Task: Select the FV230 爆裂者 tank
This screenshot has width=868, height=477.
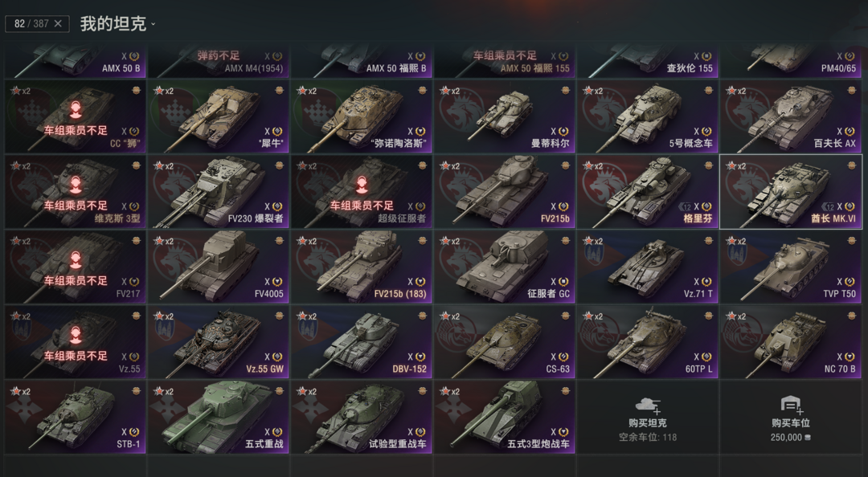Action: (x=218, y=191)
